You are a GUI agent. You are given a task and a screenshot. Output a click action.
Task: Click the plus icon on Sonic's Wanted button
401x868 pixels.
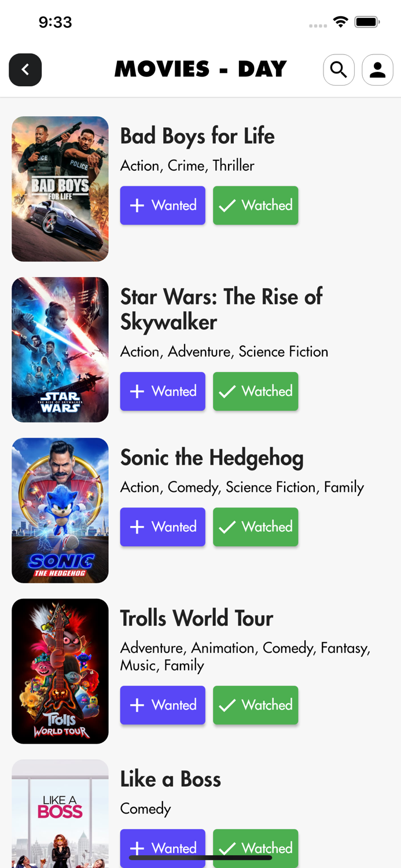tap(137, 527)
